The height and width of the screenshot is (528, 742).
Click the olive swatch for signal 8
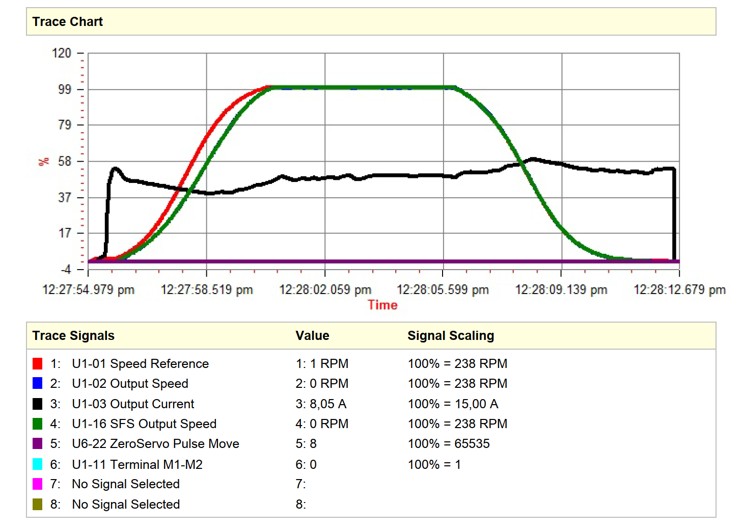(x=38, y=504)
